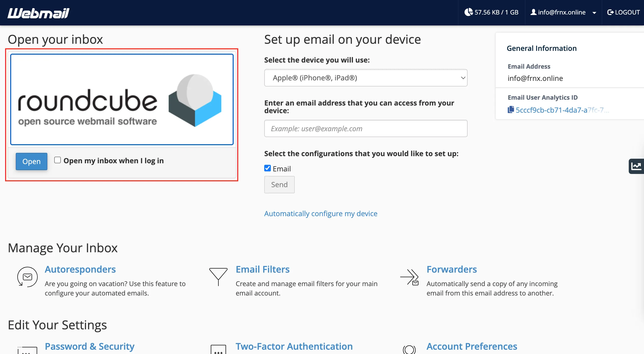This screenshot has width=644, height=354.
Task: Click the info@frnx.online address under General Information
Action: (535, 78)
